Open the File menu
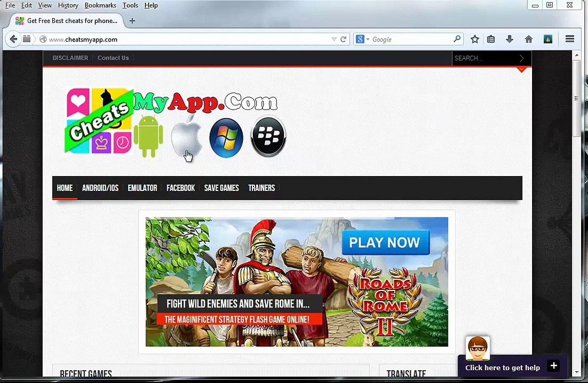The image size is (588, 383). 10,5
